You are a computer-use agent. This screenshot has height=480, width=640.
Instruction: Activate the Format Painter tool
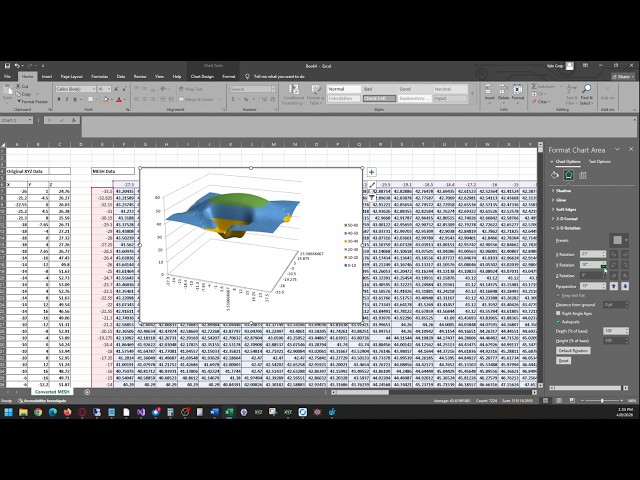[x=32, y=101]
